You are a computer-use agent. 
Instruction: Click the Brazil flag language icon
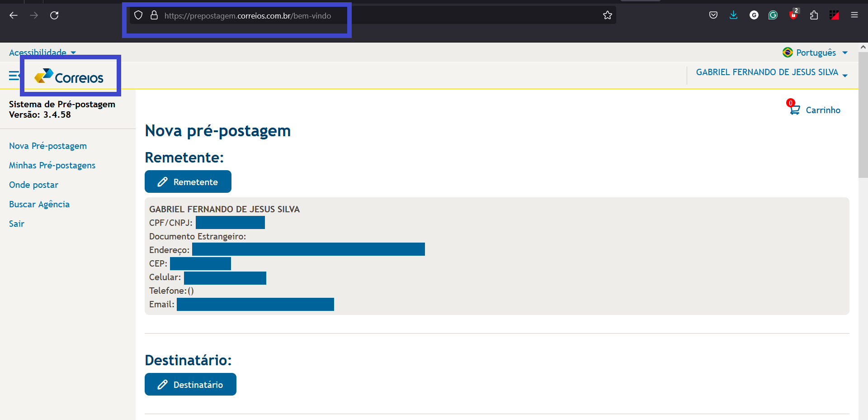point(788,52)
